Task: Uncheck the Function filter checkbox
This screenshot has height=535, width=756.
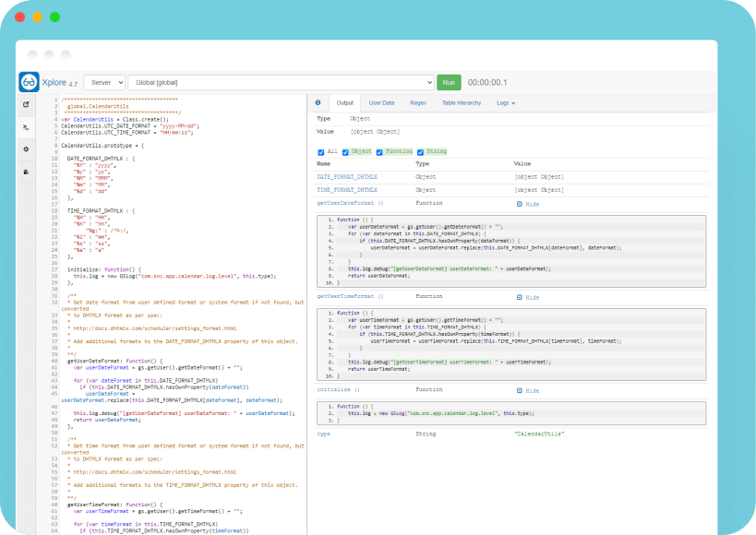Action: tap(380, 150)
